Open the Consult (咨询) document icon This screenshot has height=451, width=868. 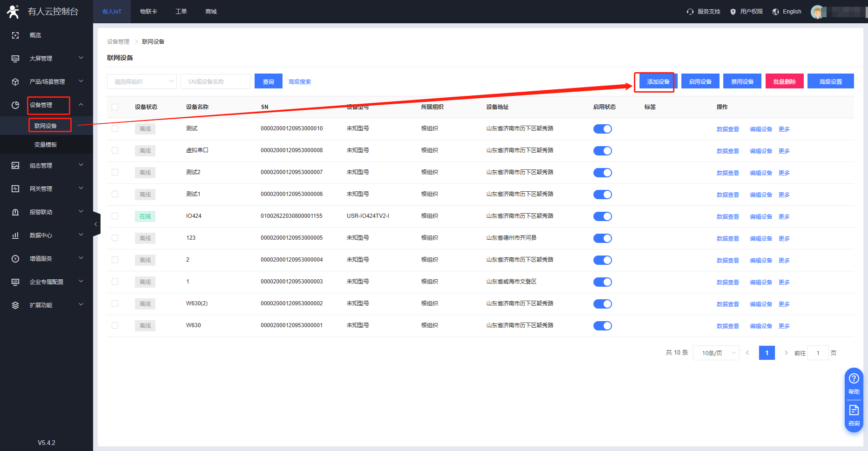pyautogui.click(x=854, y=410)
